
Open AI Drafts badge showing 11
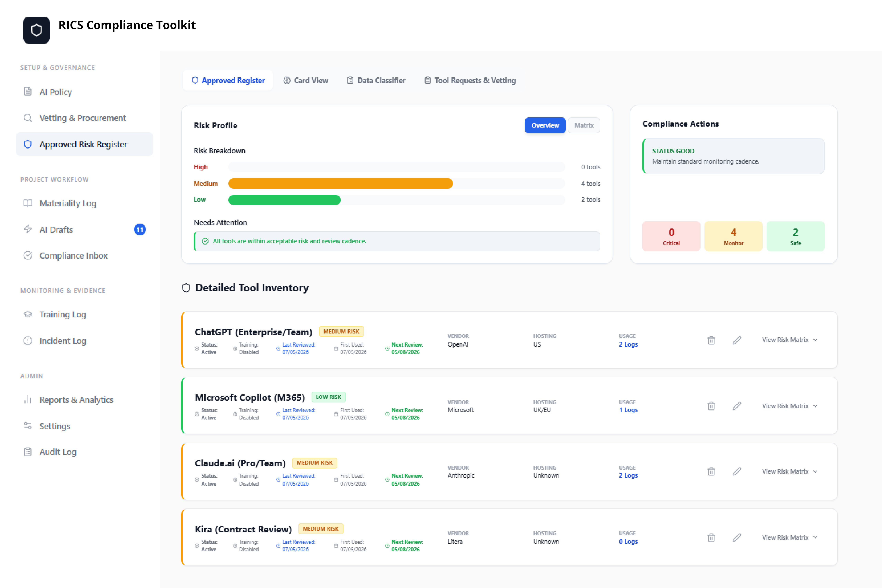(140, 229)
